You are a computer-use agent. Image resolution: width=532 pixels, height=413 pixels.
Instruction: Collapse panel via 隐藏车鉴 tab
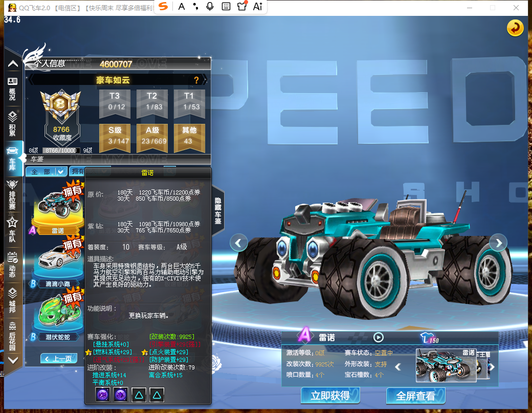point(218,211)
